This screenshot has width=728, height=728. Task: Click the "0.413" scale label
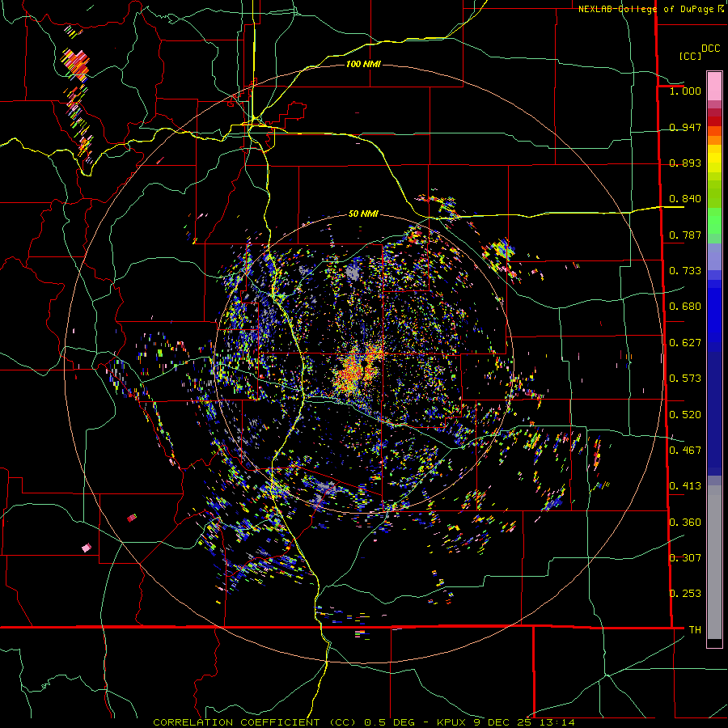(x=685, y=486)
